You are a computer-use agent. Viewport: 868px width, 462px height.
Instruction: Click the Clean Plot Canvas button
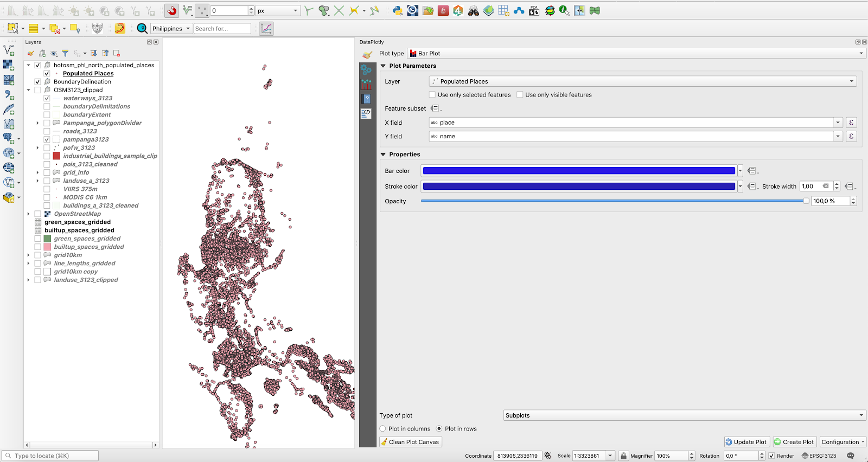(x=410, y=442)
